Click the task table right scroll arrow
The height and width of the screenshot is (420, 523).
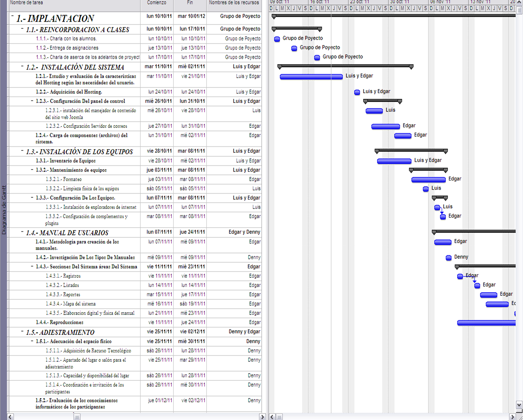point(262,417)
